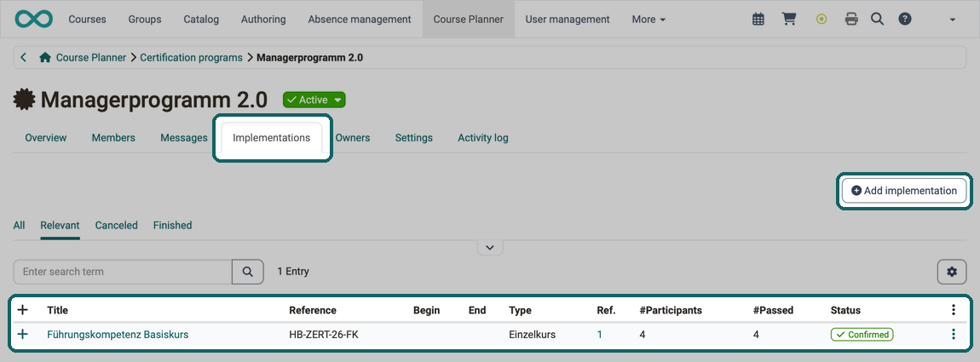Sort by the Begin column header
Screen dimensions: 980x362
click(426, 310)
